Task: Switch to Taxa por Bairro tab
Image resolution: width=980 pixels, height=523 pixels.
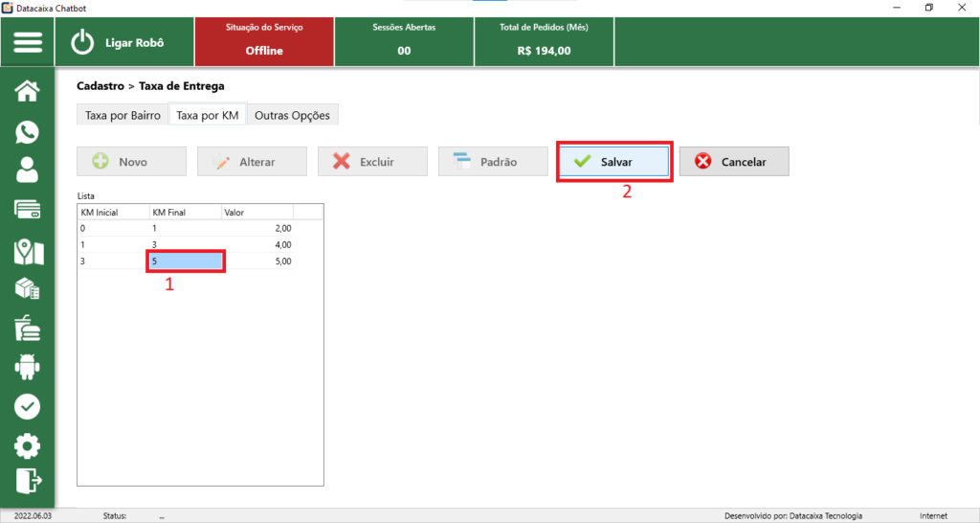Action: (122, 115)
